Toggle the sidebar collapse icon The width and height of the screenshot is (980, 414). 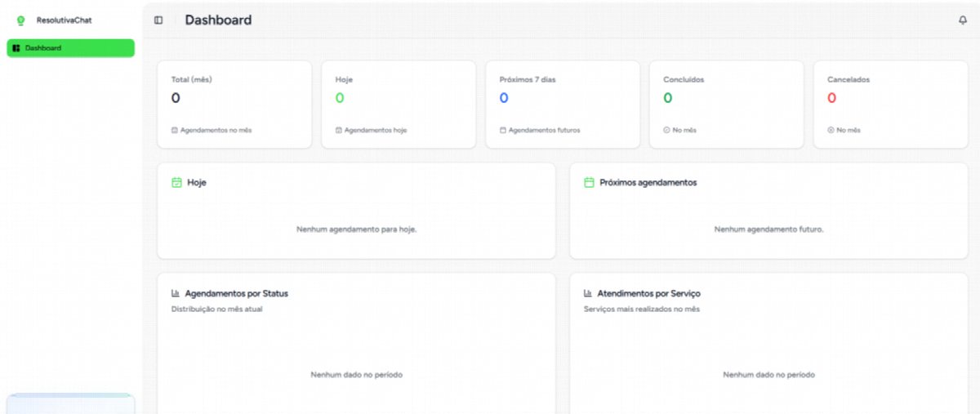pos(158,20)
